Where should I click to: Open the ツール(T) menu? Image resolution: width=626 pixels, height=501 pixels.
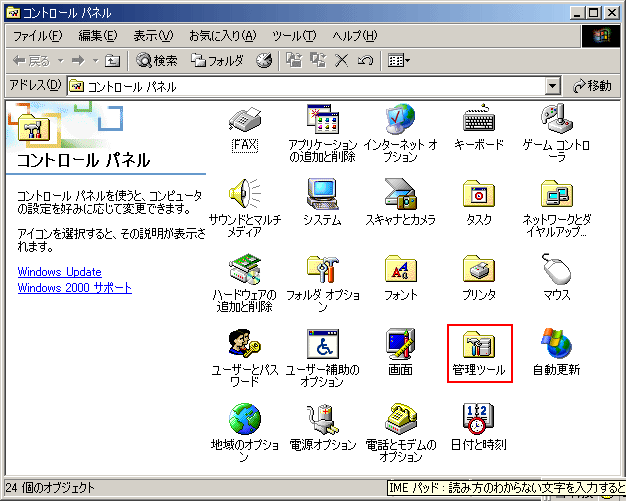pos(294,36)
